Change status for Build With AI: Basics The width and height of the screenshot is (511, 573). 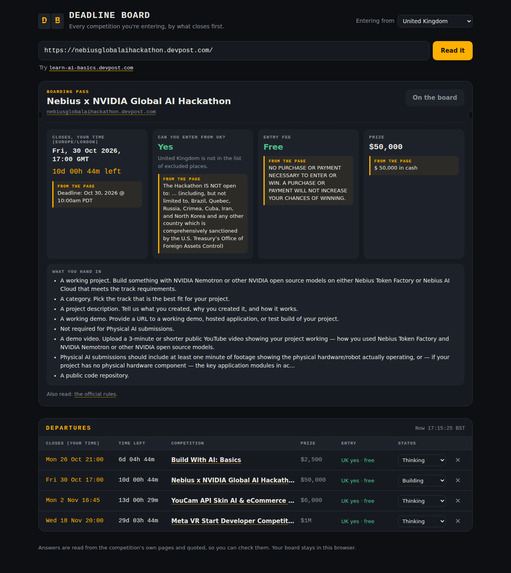423,460
